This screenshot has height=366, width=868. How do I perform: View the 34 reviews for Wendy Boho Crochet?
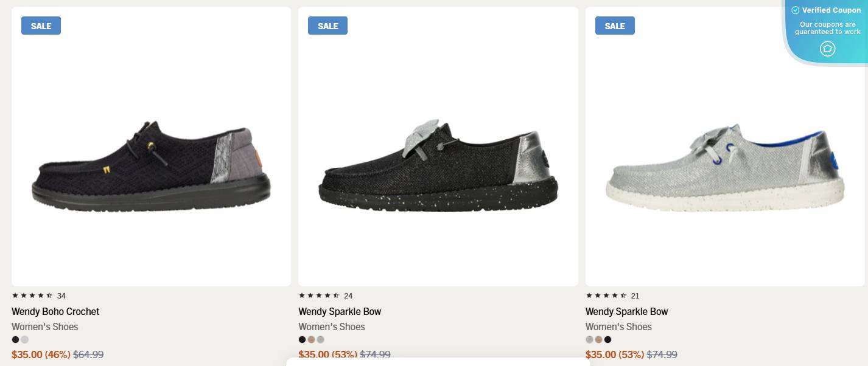click(x=61, y=295)
